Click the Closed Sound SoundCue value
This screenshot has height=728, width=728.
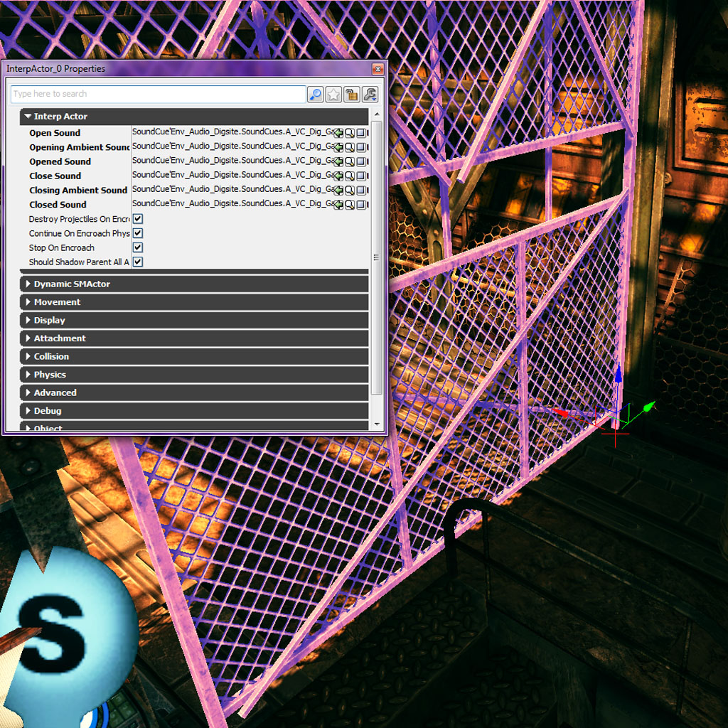click(232, 204)
